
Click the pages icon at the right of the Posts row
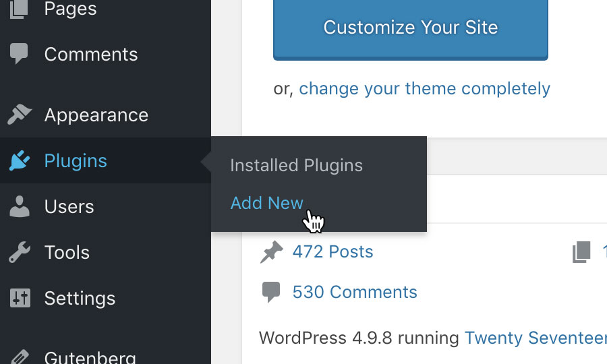(581, 252)
